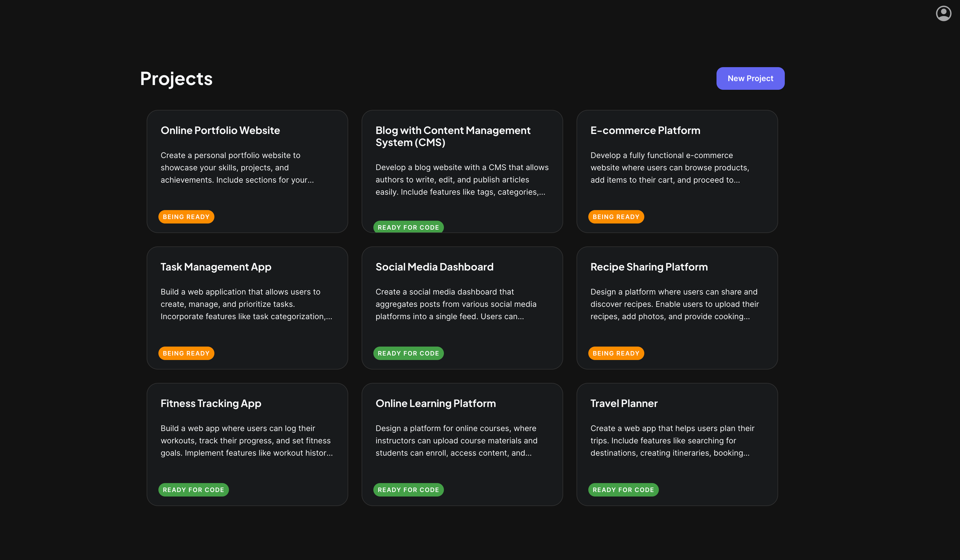Click Being Ready badge on Recipe Sharing Platform
Screen dimensions: 960x560
click(616, 353)
